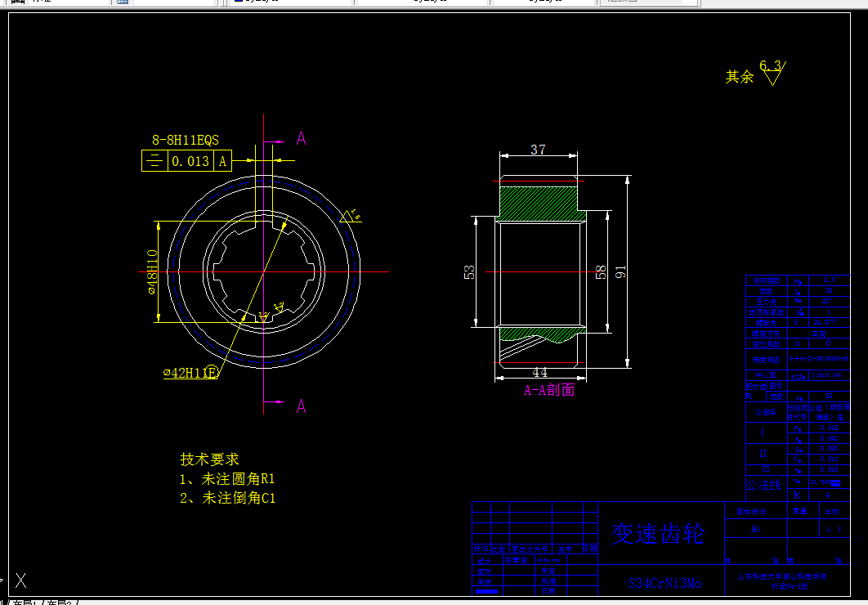Select the 0.013 tolerance value

190,161
